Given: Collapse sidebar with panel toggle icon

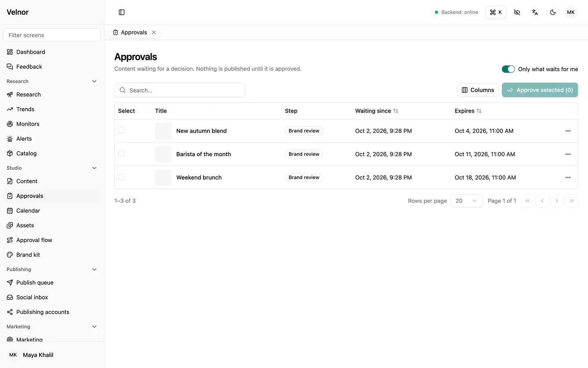Looking at the screenshot, I should point(122,12).
